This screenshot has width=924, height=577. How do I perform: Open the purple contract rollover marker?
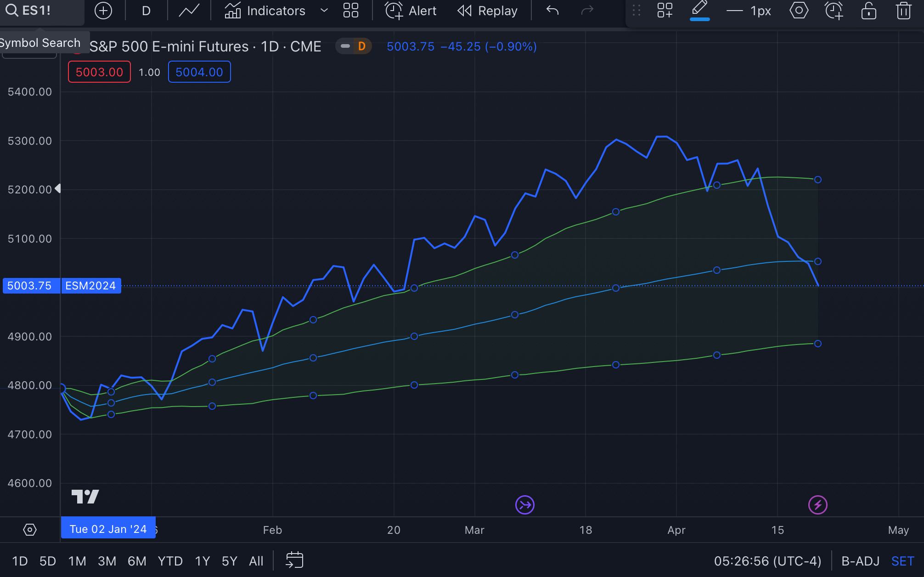pos(525,505)
